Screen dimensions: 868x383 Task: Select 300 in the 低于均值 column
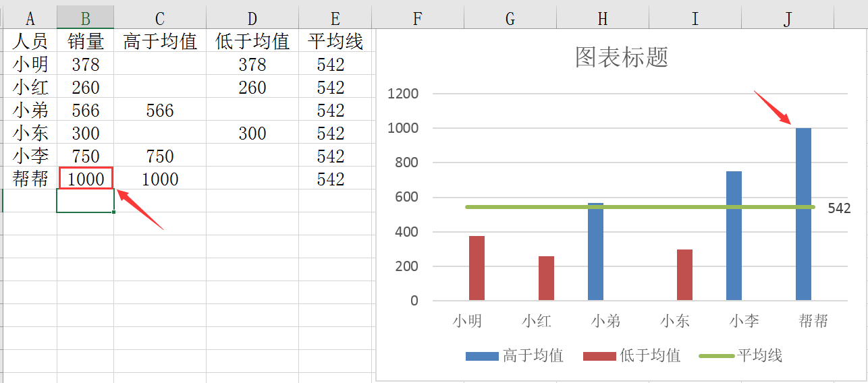coord(252,134)
